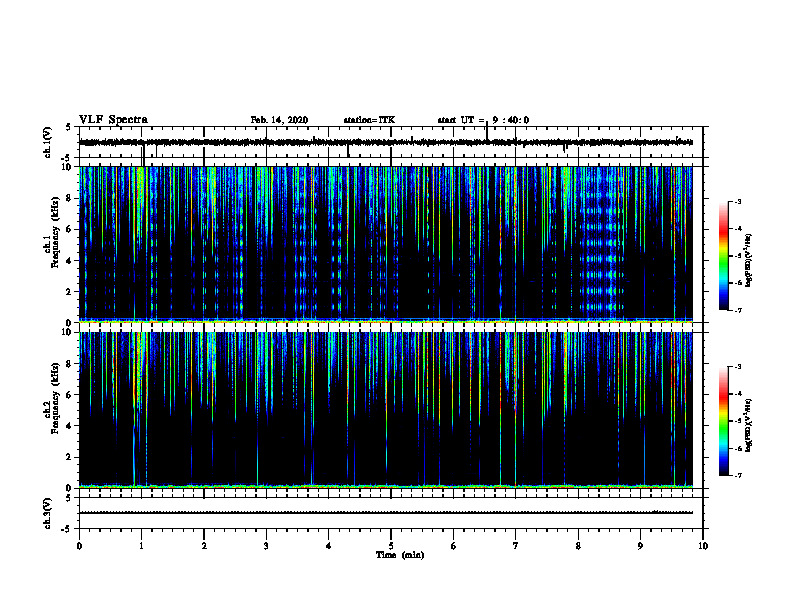Screen dimensions: 792x612
Task: Click the "-3" value on ch.2 color bar
Action: tap(737, 367)
